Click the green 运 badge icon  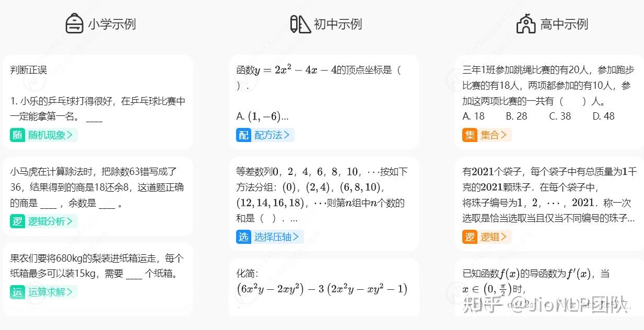click(18, 292)
